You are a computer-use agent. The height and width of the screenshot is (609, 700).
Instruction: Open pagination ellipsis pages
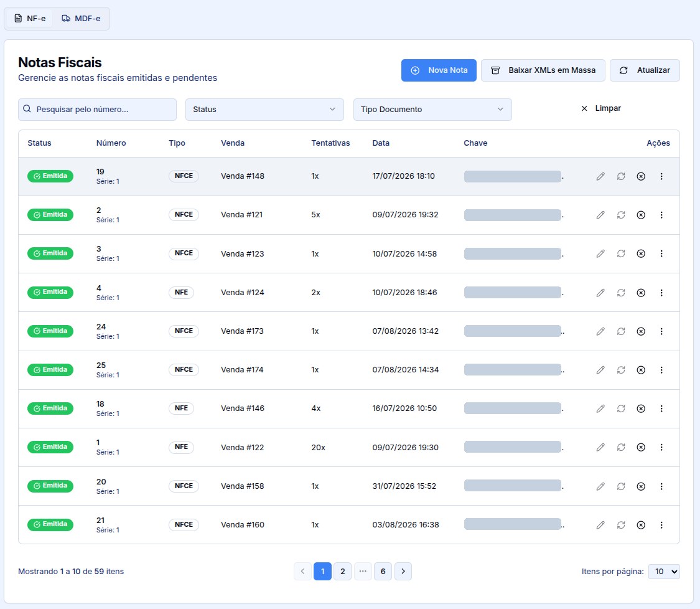point(363,572)
